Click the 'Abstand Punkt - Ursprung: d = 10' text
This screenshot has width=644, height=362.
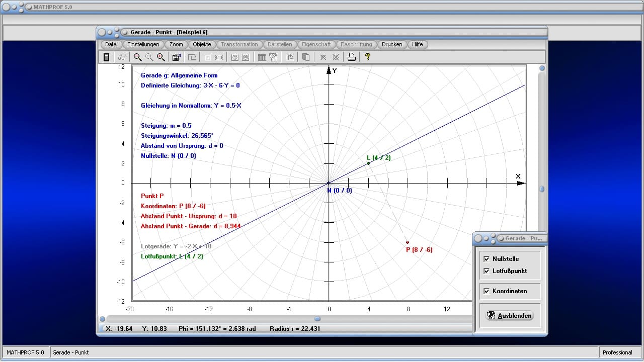coord(189,216)
